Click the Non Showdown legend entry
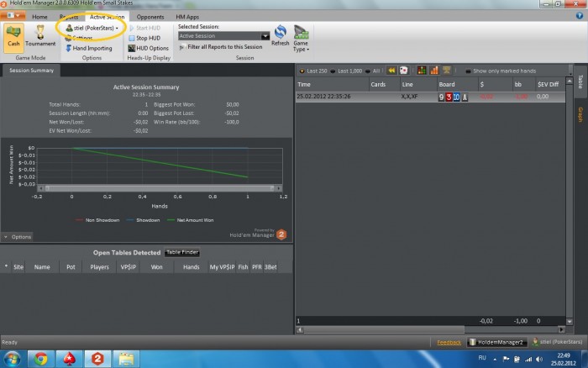Viewport: 588px width, 368px height. pos(97,220)
